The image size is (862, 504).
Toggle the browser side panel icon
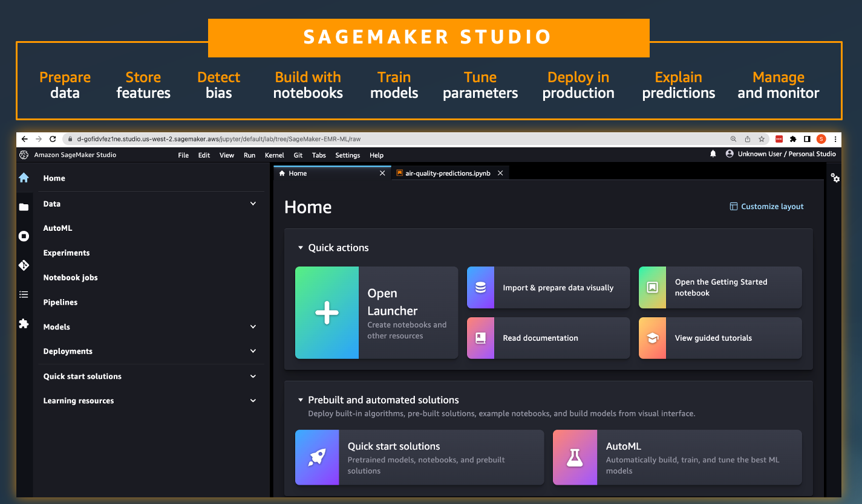807,139
